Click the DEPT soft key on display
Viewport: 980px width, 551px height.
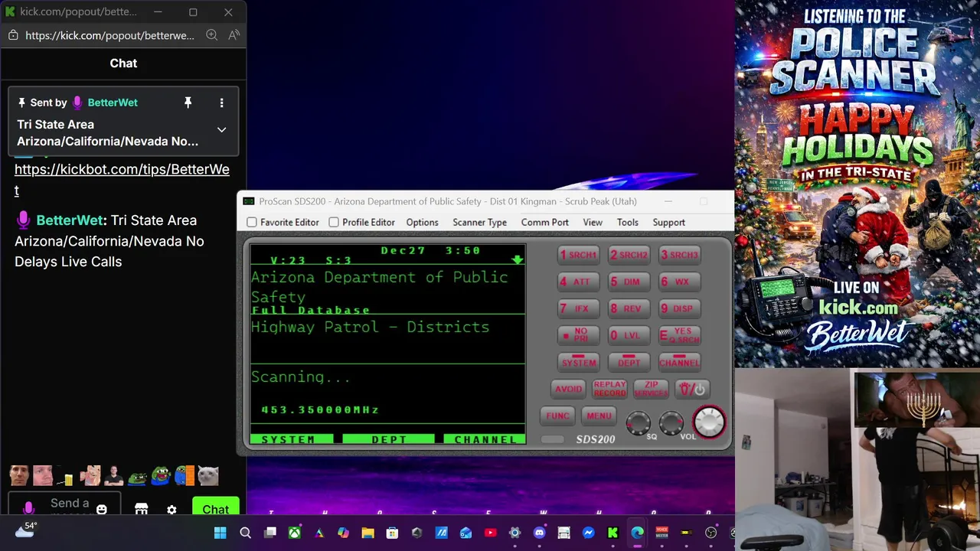click(388, 439)
